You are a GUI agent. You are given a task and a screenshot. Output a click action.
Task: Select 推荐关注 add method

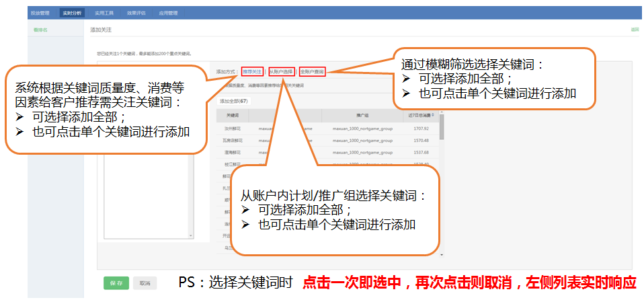point(252,71)
